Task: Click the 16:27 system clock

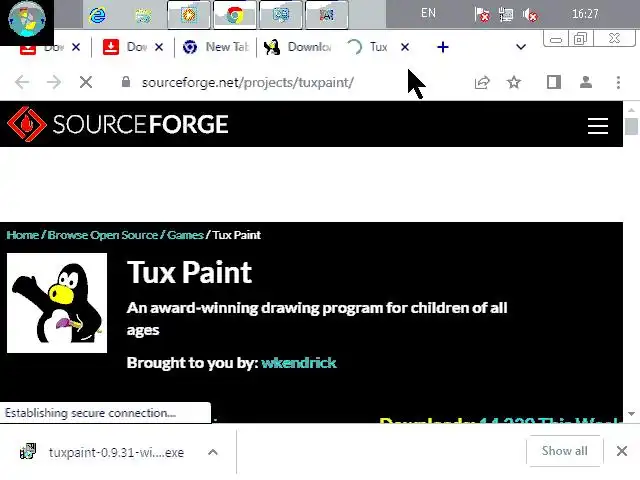Action: click(x=585, y=14)
